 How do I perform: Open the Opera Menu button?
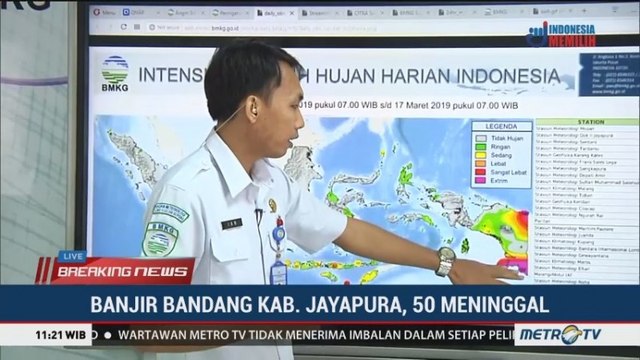(104, 12)
